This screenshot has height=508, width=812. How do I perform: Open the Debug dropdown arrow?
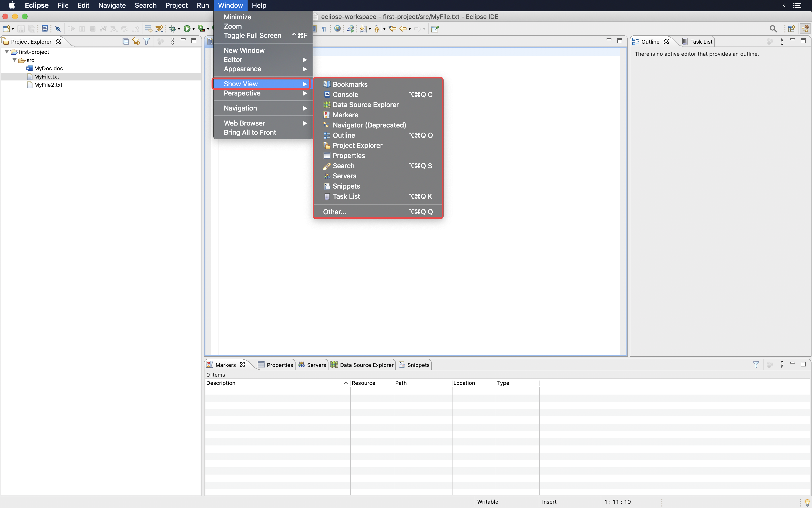[x=179, y=29]
